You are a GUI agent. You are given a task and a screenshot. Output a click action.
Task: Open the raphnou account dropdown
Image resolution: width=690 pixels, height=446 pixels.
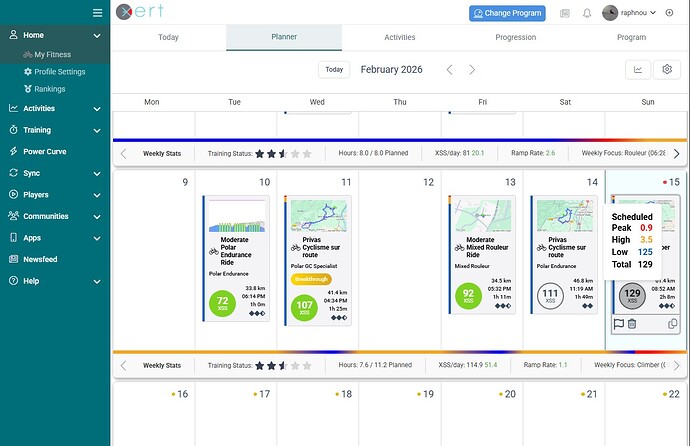tap(638, 13)
